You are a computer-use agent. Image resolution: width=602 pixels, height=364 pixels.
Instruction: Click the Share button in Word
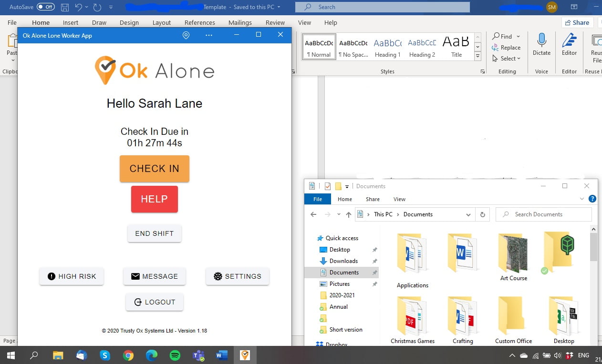576,22
